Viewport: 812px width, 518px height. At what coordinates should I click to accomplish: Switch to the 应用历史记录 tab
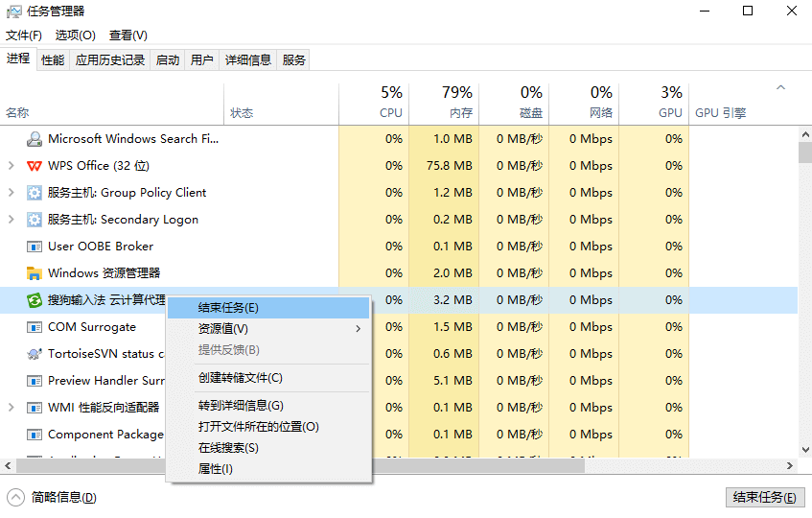[110, 60]
